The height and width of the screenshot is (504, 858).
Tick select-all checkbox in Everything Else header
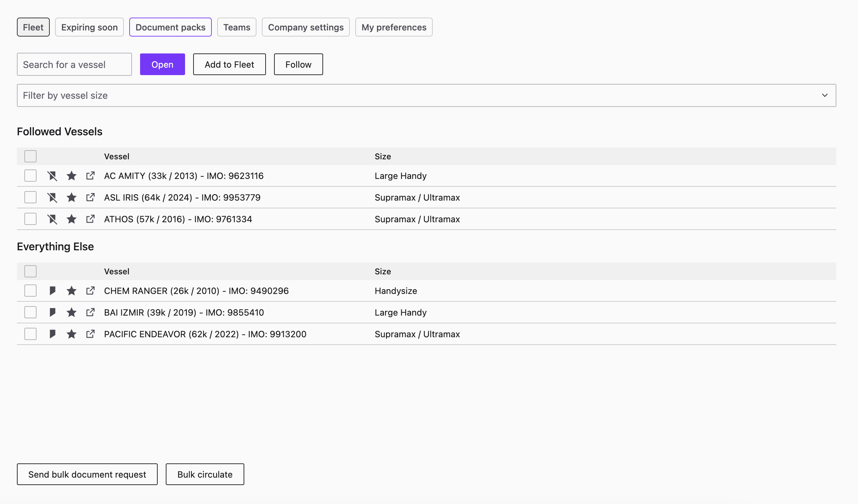tap(30, 272)
